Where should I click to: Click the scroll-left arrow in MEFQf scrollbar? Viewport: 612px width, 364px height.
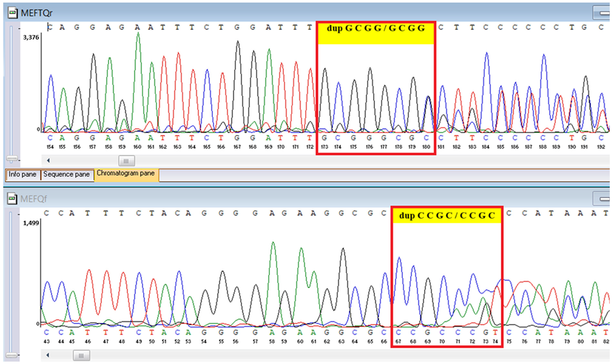[x=49, y=356]
